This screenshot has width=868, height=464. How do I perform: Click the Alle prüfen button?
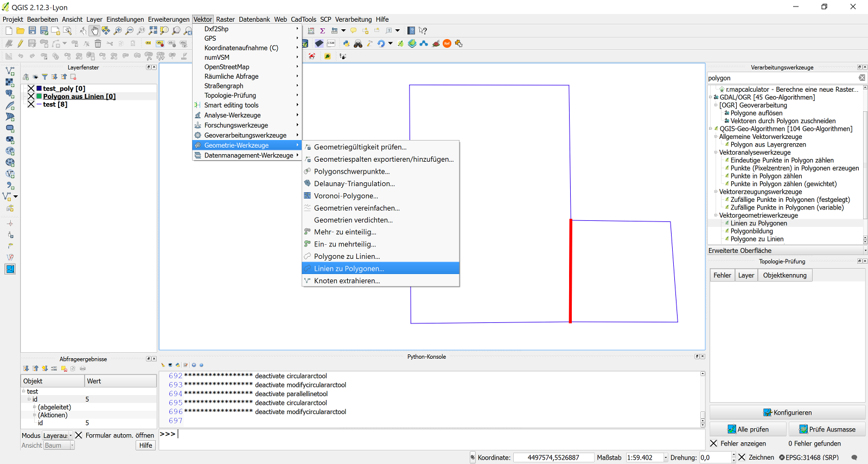(748, 429)
